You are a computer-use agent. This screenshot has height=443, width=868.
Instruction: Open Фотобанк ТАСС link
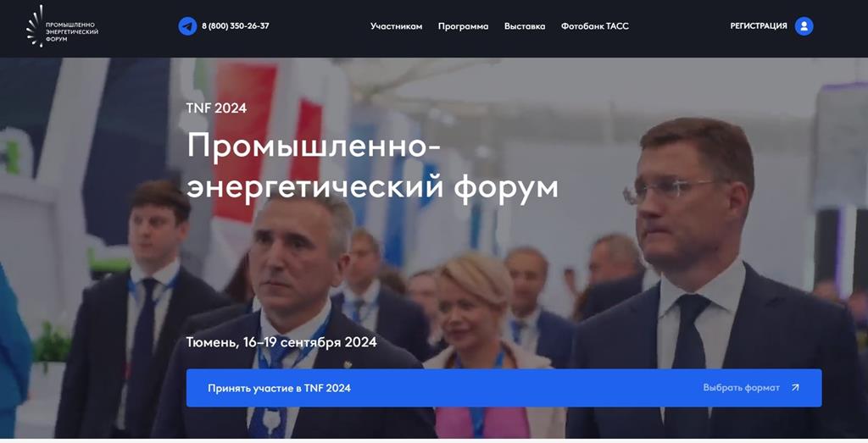pos(595,26)
